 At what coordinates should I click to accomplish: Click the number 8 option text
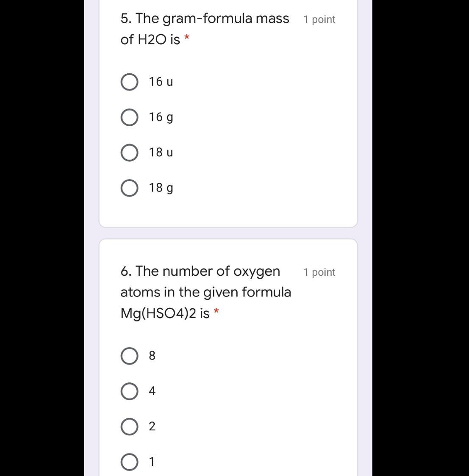[152, 356]
